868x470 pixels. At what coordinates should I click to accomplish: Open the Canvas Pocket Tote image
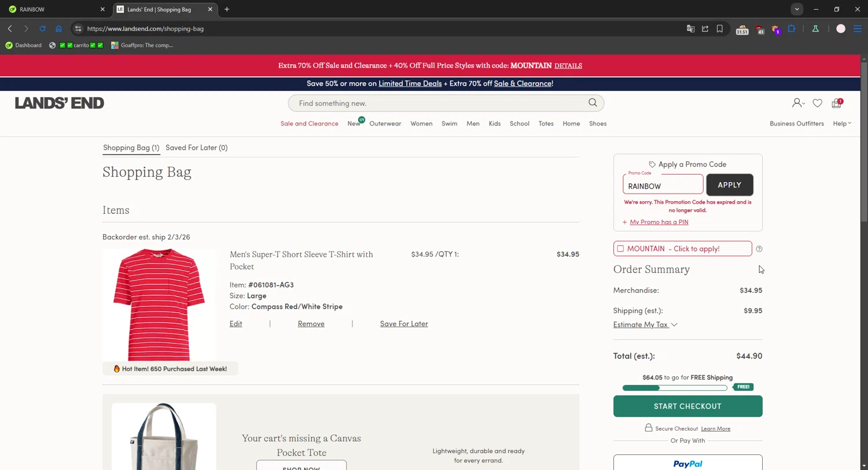click(164, 436)
